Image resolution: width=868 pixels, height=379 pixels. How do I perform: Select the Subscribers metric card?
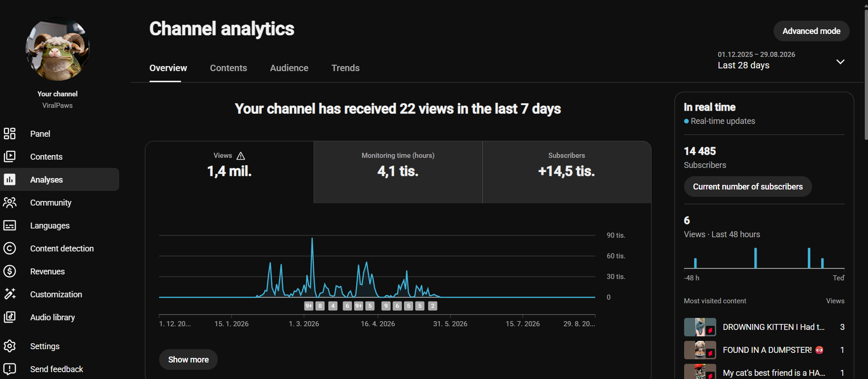[567, 172]
